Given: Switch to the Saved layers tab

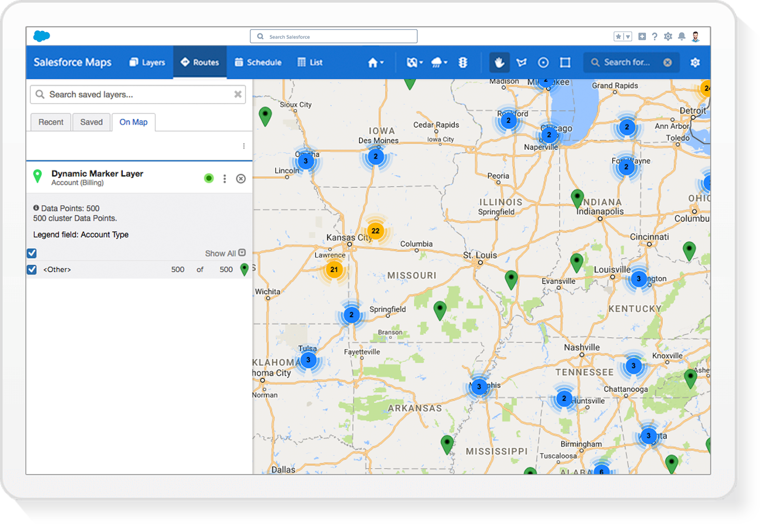Looking at the screenshot, I should click(91, 122).
